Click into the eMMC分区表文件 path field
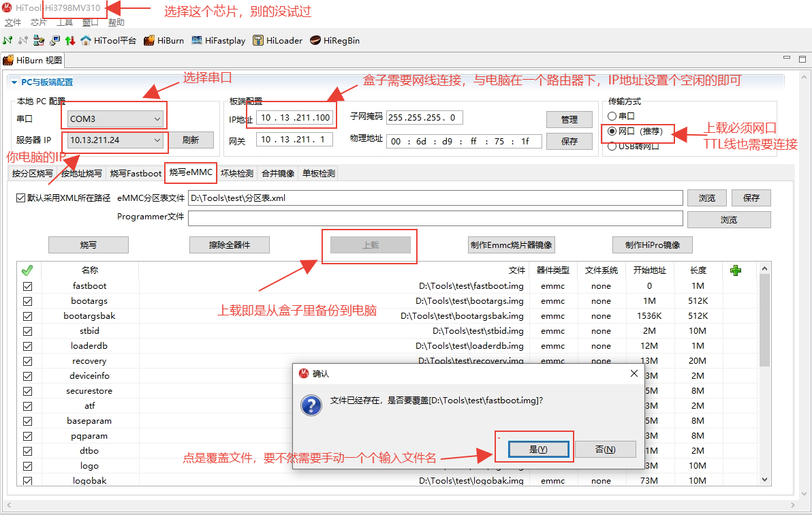The width and height of the screenshot is (812, 515). [435, 198]
